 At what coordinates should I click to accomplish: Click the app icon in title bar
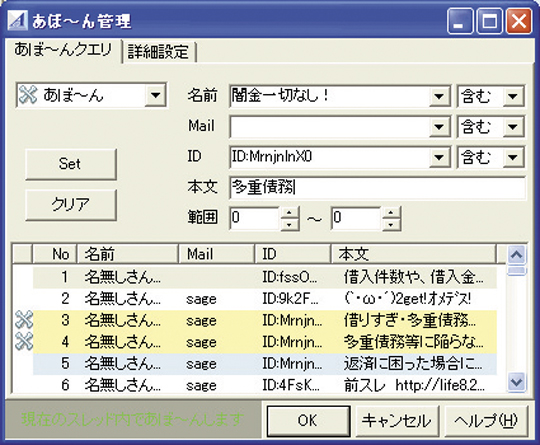click(17, 21)
